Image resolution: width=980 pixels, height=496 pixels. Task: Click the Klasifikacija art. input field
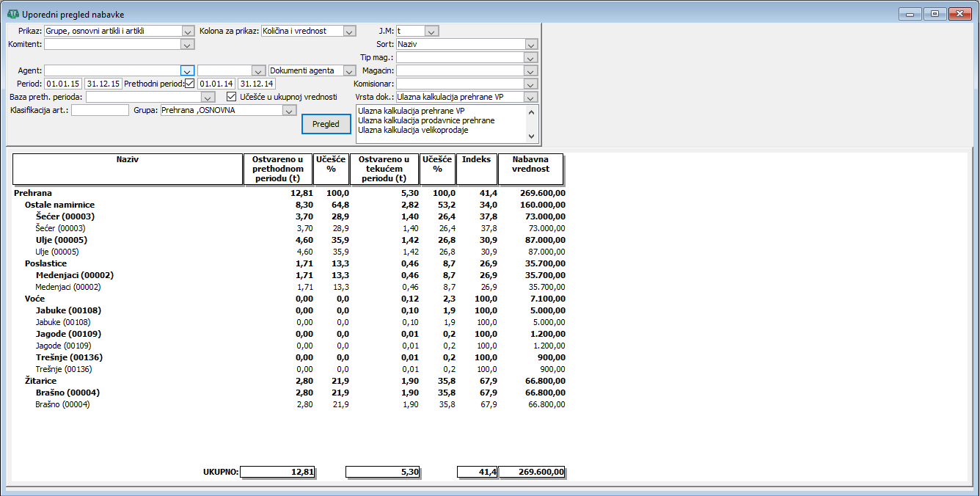click(x=100, y=110)
